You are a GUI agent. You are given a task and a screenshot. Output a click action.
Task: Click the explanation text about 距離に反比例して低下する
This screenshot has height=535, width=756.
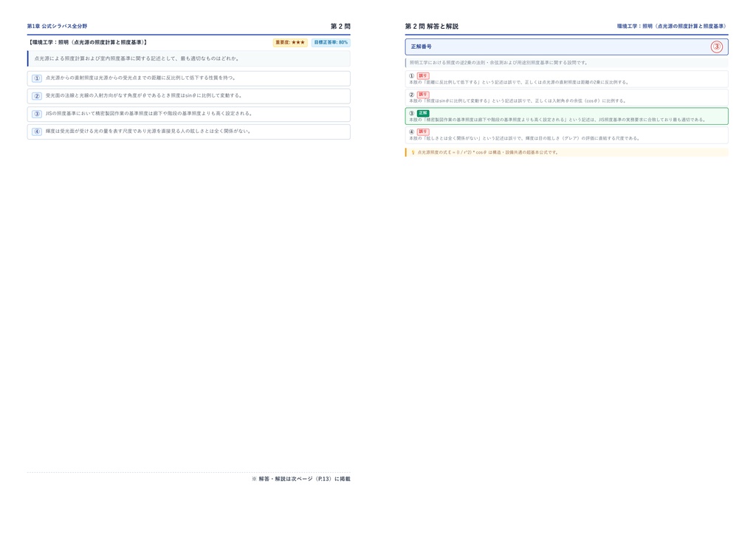pos(519,83)
